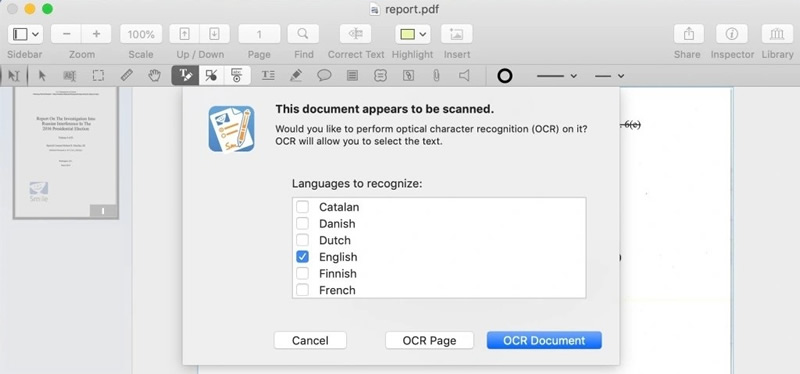The width and height of the screenshot is (800, 374).
Task: Click the OCR Page button
Action: pos(430,340)
